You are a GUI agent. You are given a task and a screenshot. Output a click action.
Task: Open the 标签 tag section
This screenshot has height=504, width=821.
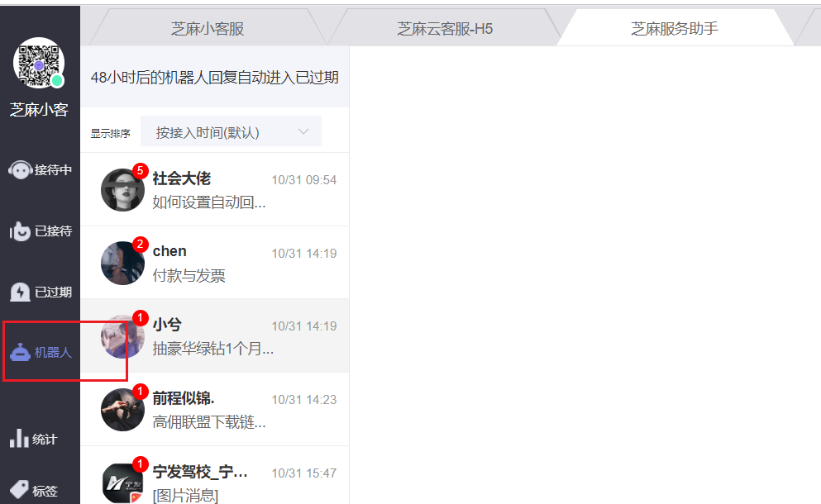(34, 491)
